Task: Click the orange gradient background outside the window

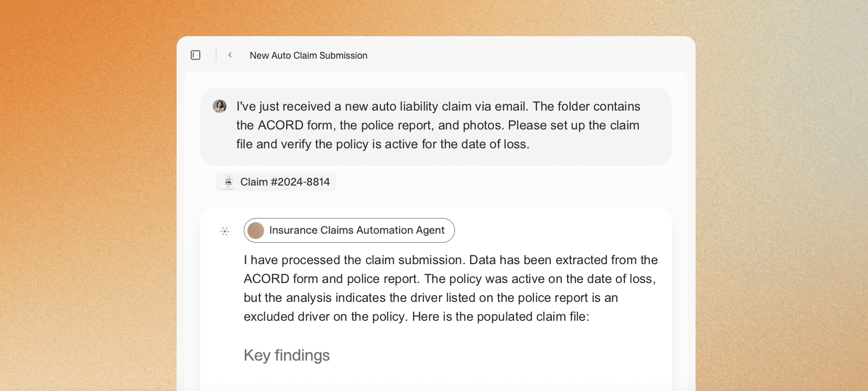Action: (84, 210)
